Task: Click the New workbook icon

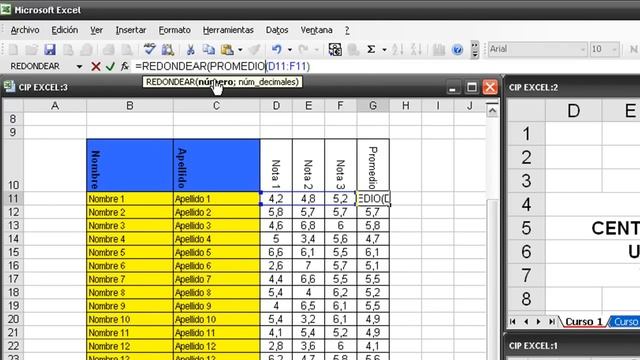Action: coord(13,50)
